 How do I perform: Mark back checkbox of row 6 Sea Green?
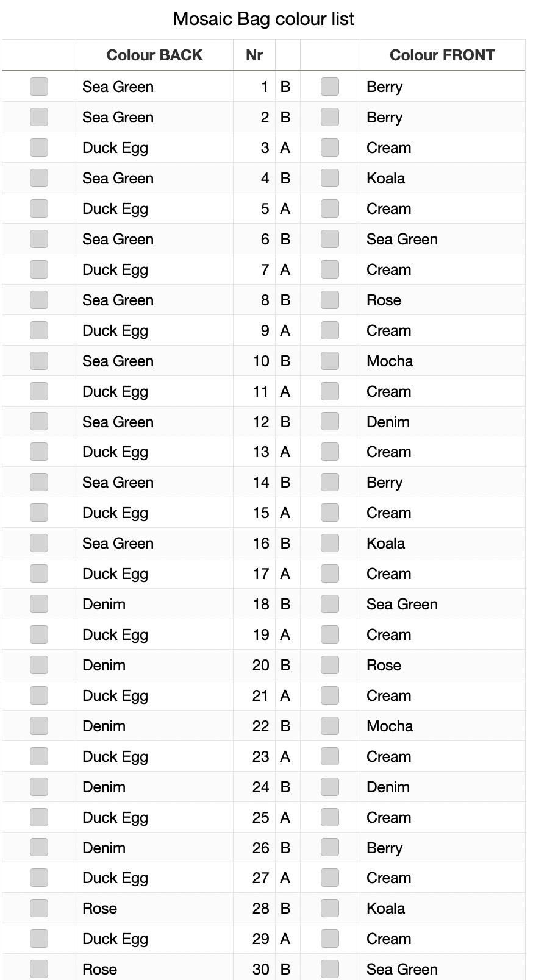point(39,239)
